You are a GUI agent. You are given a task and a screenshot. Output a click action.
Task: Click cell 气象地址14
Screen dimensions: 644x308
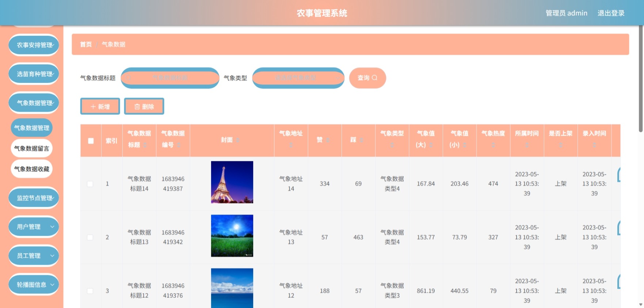(x=291, y=184)
